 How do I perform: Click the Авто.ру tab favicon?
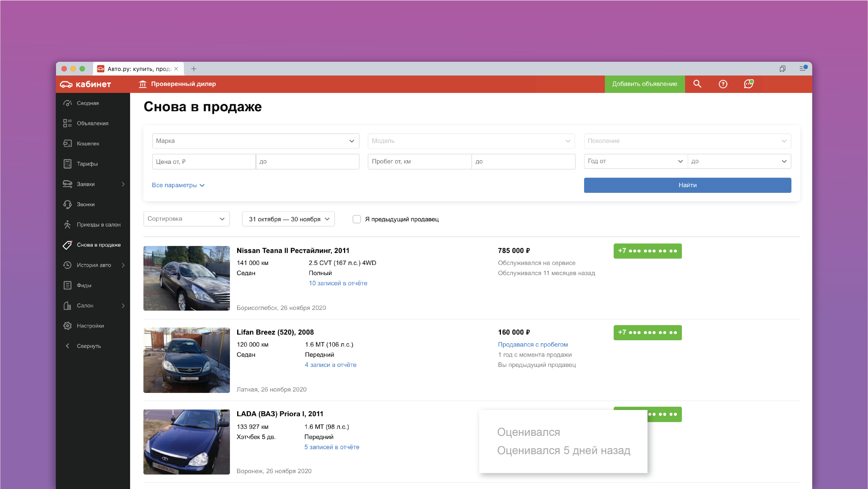[x=101, y=69]
